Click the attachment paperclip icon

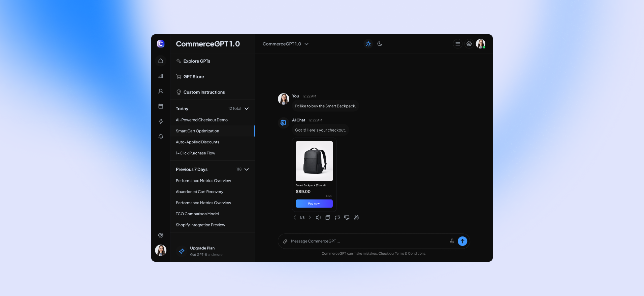(285, 241)
